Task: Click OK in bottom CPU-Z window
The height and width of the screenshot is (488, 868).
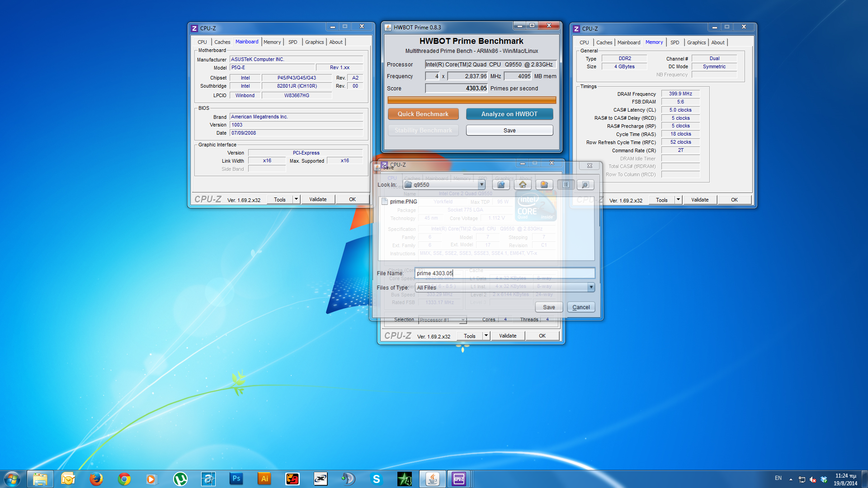Action: pyautogui.click(x=542, y=336)
